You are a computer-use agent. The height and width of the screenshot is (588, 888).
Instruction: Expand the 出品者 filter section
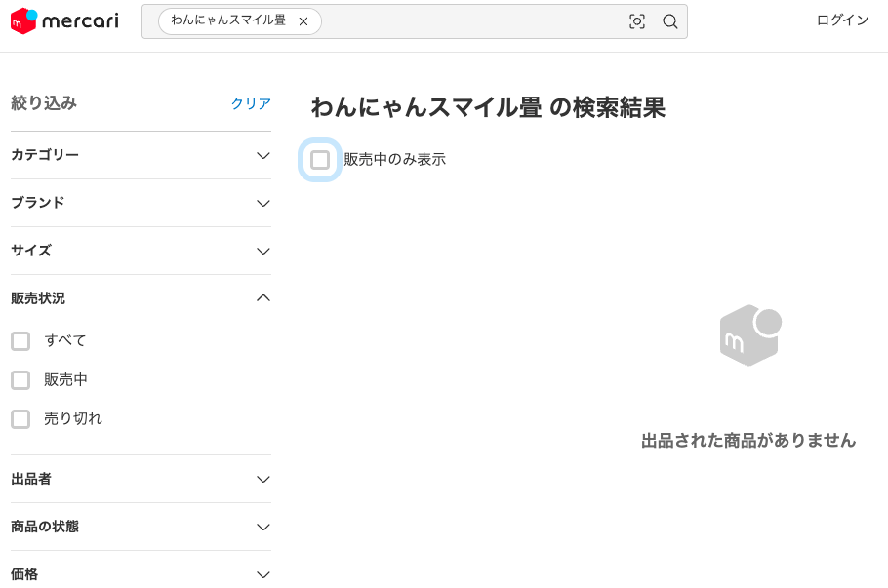pyautogui.click(x=262, y=480)
